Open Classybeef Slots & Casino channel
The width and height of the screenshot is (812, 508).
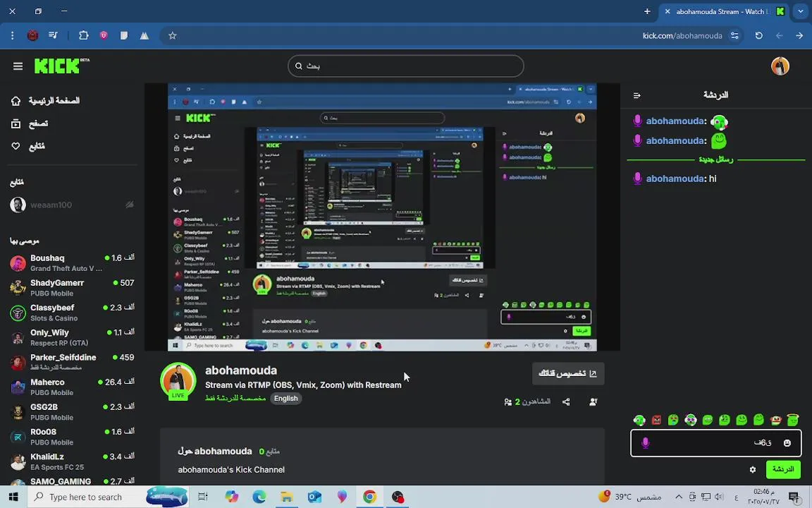[72, 313]
